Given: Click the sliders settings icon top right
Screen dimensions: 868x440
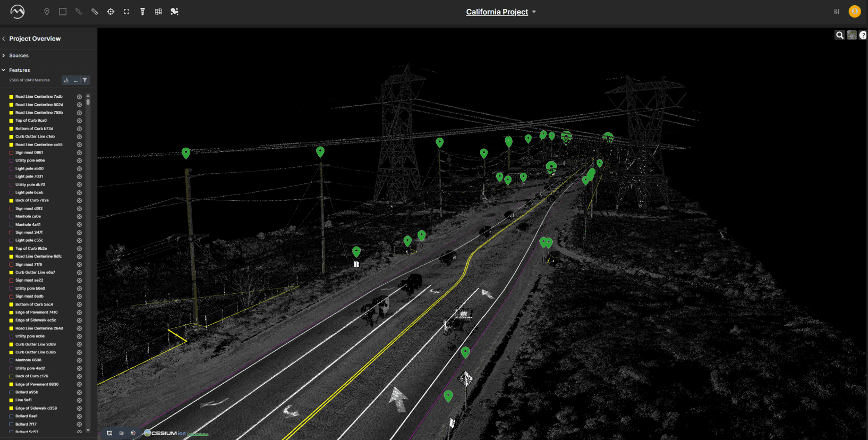Looking at the screenshot, I should coord(837,12).
